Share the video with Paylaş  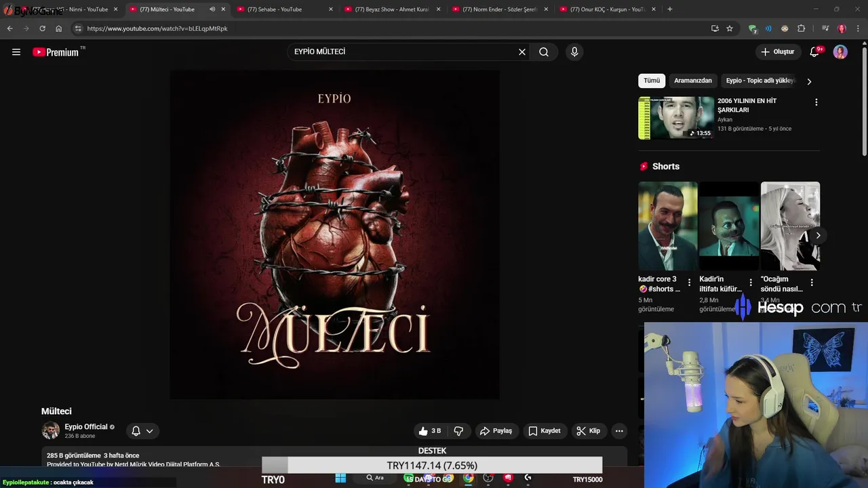coord(496,431)
